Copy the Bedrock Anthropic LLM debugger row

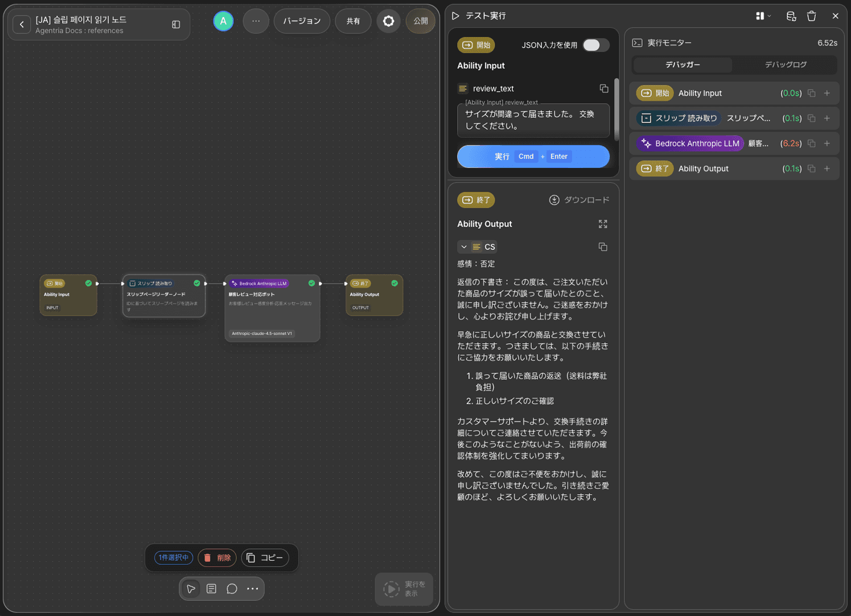(812, 143)
